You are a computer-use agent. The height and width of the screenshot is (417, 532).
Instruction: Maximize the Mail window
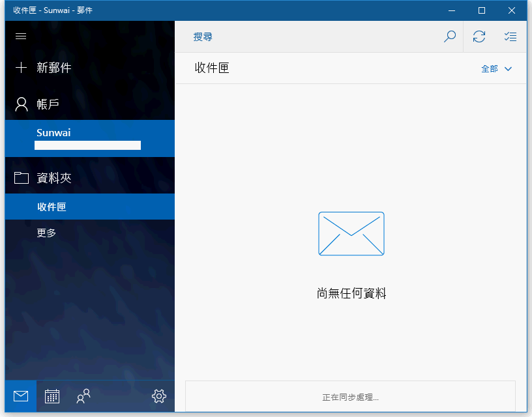tap(481, 10)
